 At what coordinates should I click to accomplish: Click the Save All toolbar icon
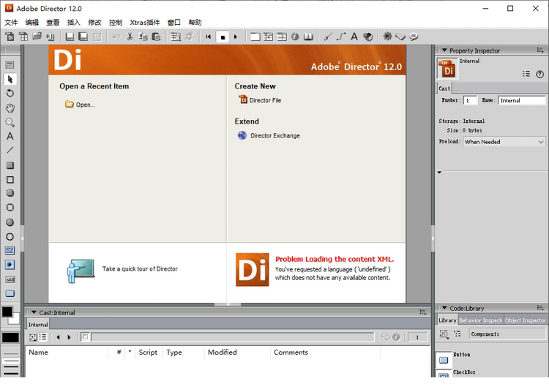[83, 37]
